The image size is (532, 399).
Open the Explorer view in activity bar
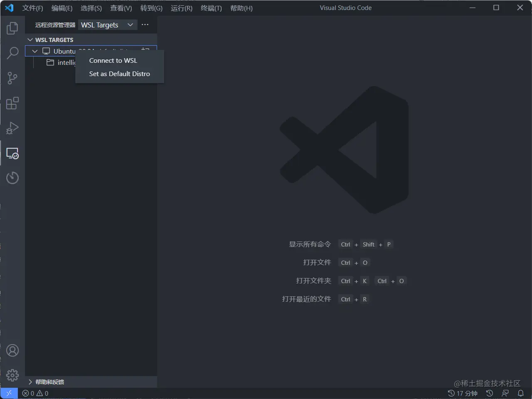tap(12, 28)
